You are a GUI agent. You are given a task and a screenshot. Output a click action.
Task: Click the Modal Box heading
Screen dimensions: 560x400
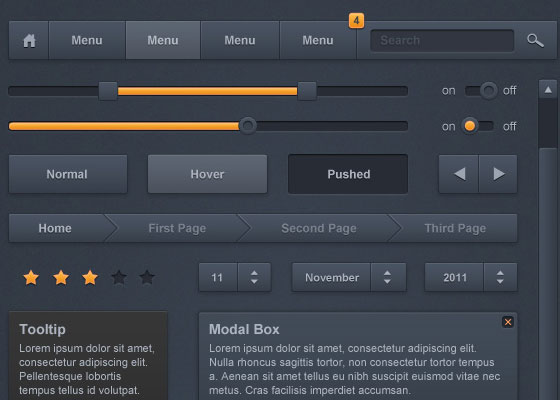pos(244,329)
